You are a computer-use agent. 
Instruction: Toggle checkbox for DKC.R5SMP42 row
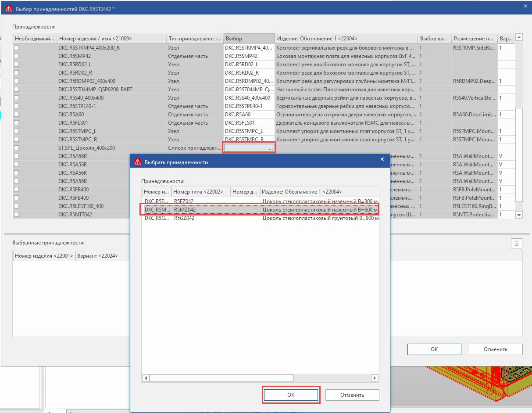pyautogui.click(x=17, y=56)
